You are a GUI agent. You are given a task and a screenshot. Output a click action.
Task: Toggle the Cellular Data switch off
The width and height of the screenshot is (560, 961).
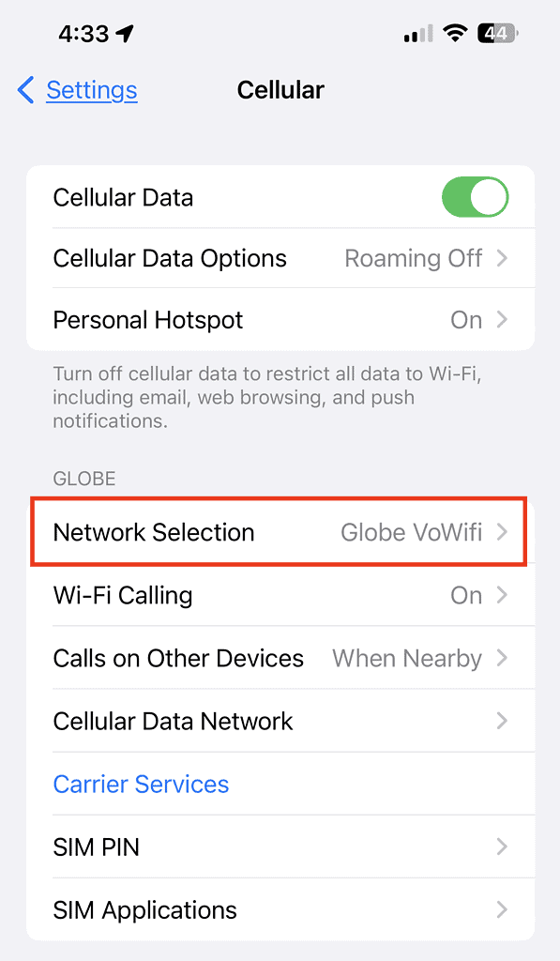[x=475, y=197]
